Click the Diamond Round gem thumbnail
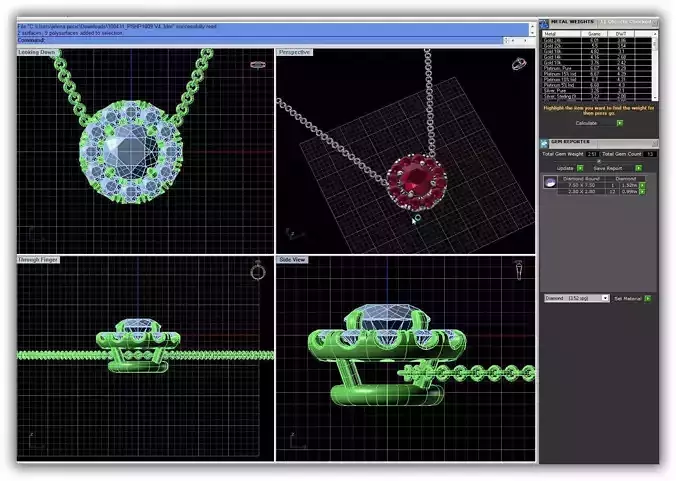Viewport: 676px width, 481px height. pyautogui.click(x=550, y=182)
